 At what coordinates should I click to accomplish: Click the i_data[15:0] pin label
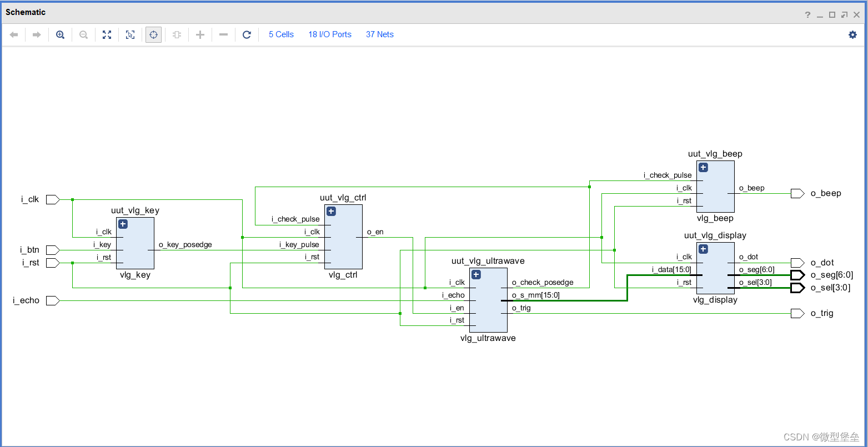tap(671, 270)
